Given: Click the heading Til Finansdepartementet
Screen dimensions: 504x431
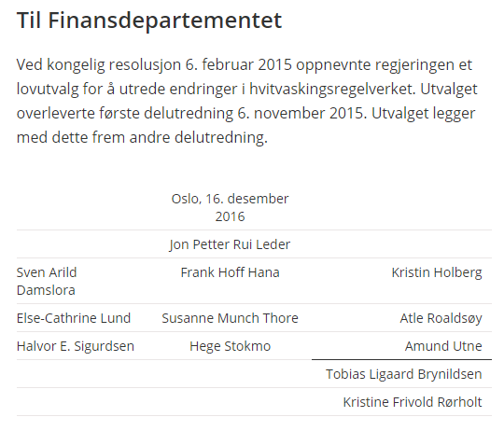Looking at the screenshot, I should click(x=149, y=21).
